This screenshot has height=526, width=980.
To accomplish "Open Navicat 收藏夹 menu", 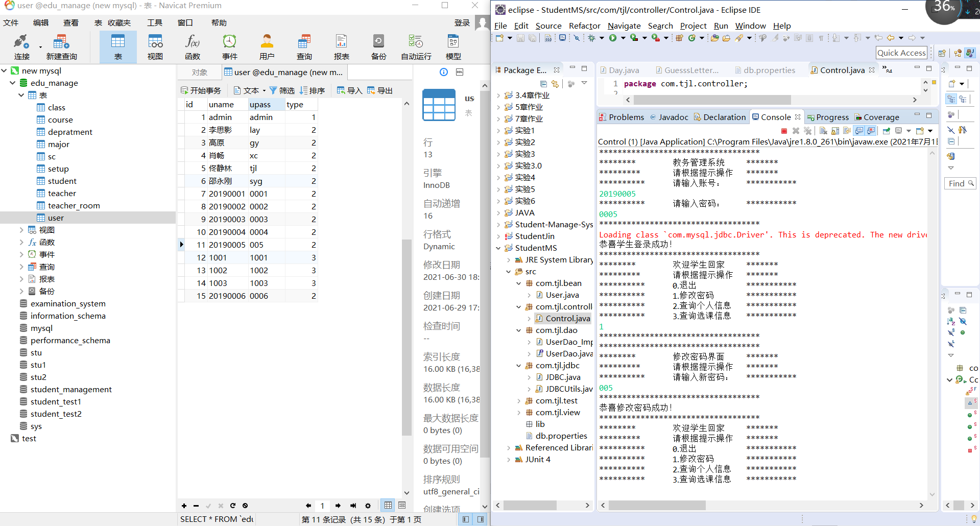I will 119,22.
